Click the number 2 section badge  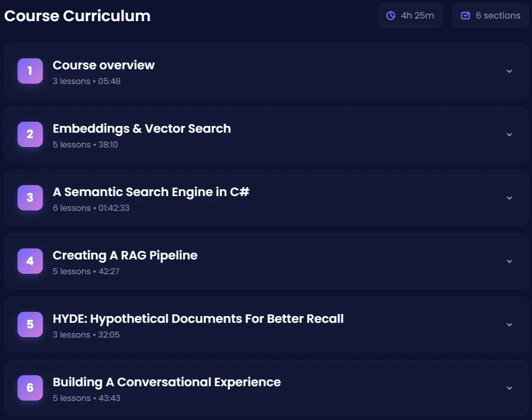pos(30,134)
